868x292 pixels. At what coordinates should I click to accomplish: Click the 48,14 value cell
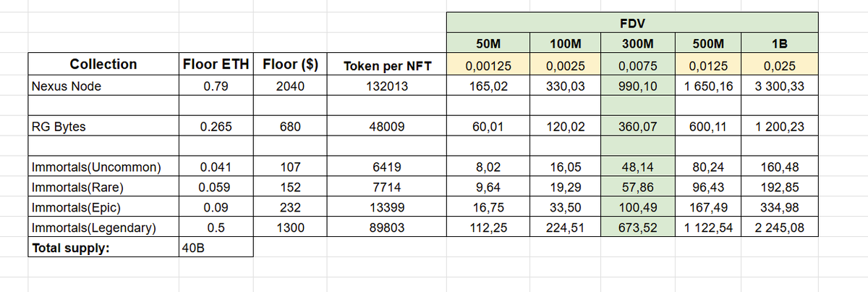click(637, 168)
